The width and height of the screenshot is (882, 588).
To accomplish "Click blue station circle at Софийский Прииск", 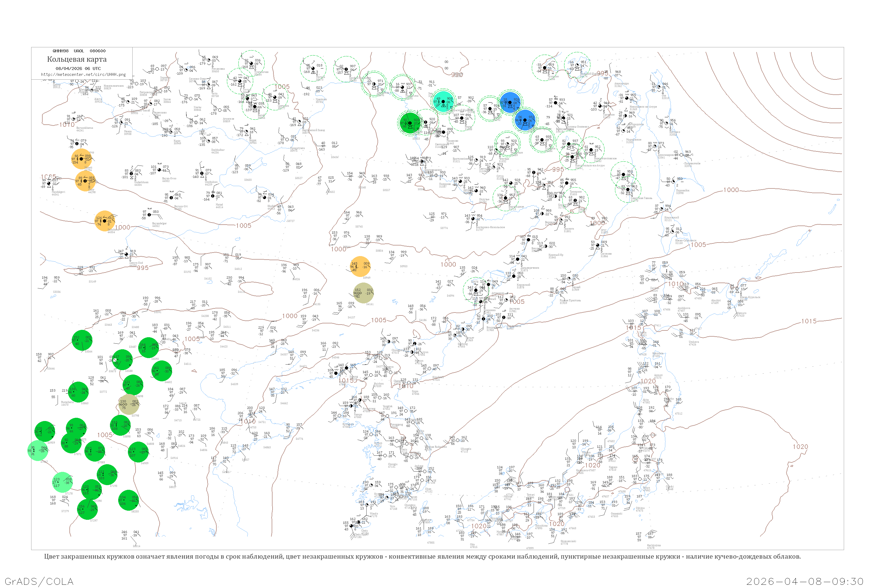I will click(525, 120).
